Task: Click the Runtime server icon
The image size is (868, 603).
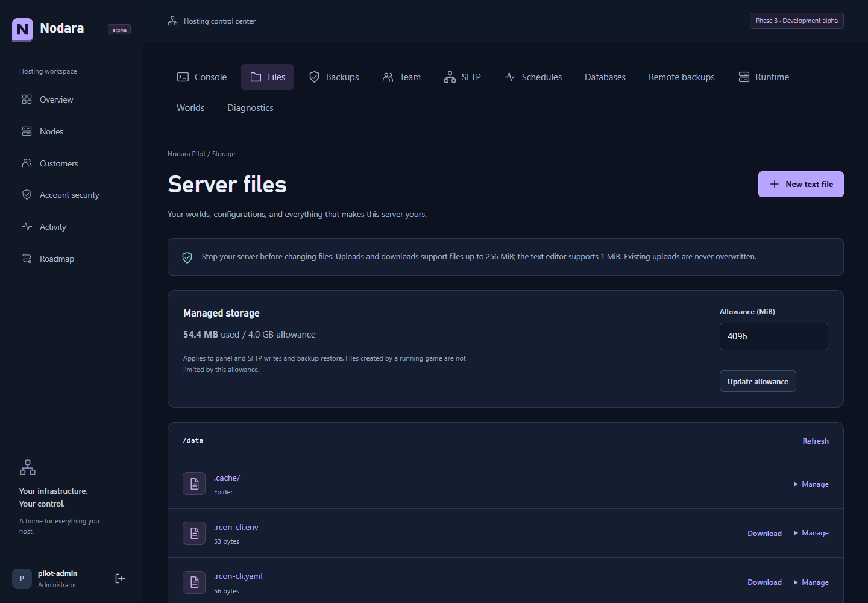Action: pos(744,77)
